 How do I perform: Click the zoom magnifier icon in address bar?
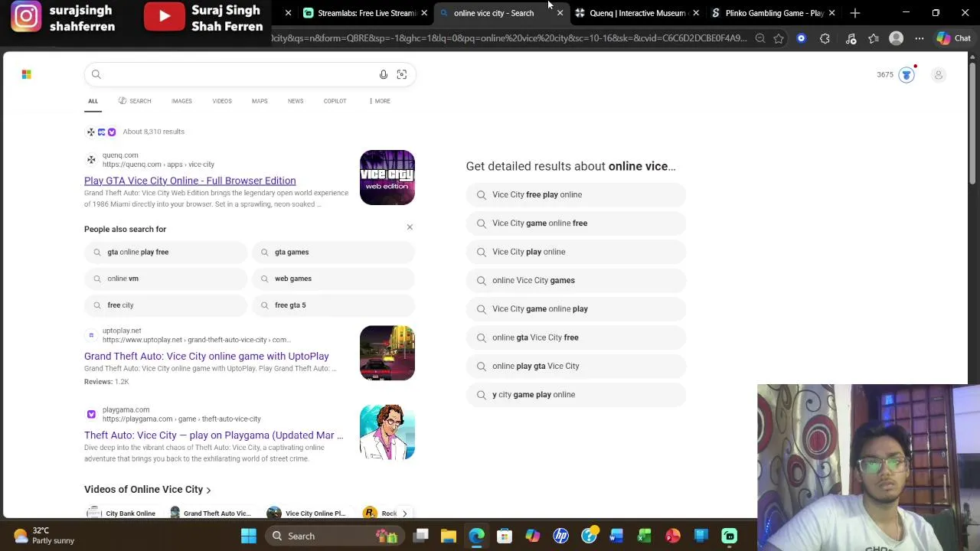(x=760, y=38)
